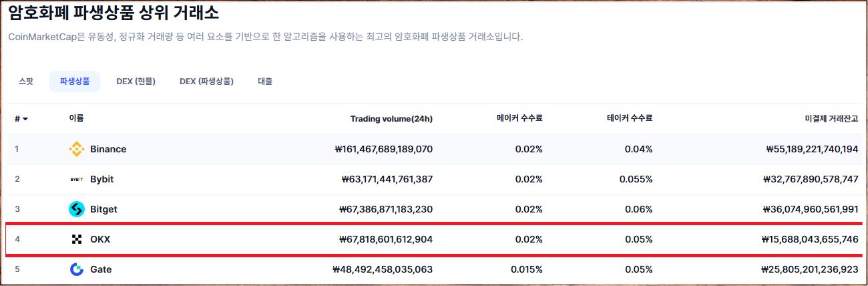This screenshot has width=868, height=286.
Task: Open the Binance exchange link
Action: [108, 149]
